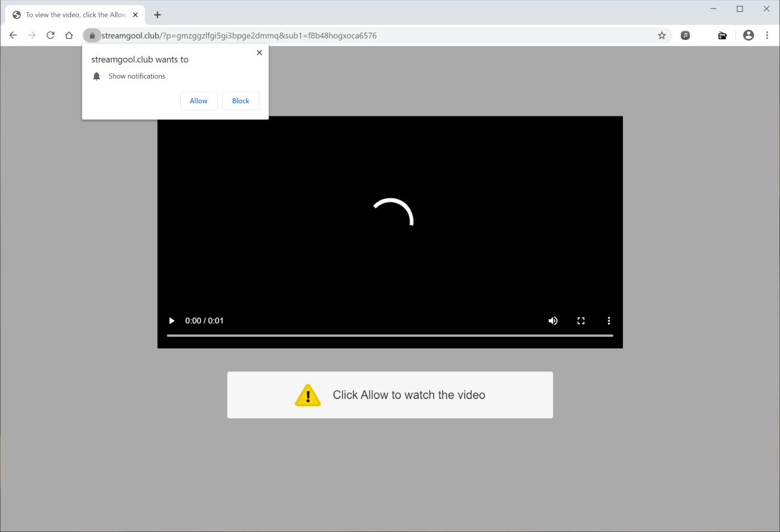Open the media control toolbar icon
The height and width of the screenshot is (532, 780).
pos(722,35)
